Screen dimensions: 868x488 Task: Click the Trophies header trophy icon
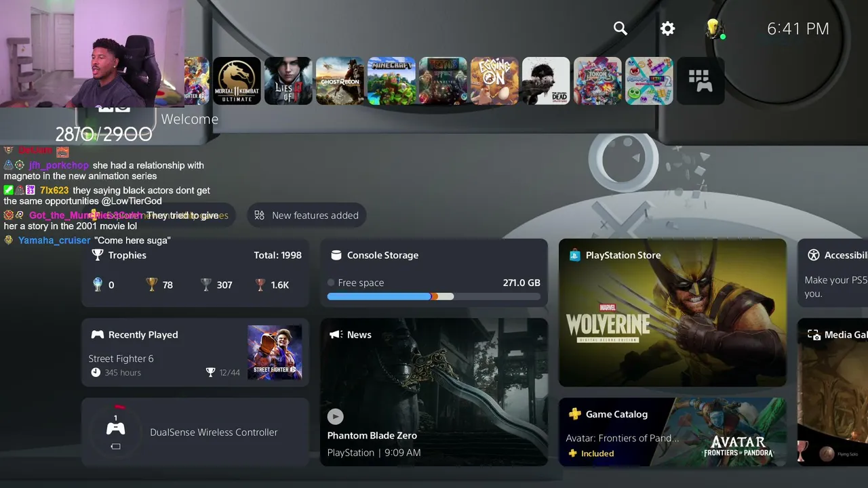(x=98, y=255)
